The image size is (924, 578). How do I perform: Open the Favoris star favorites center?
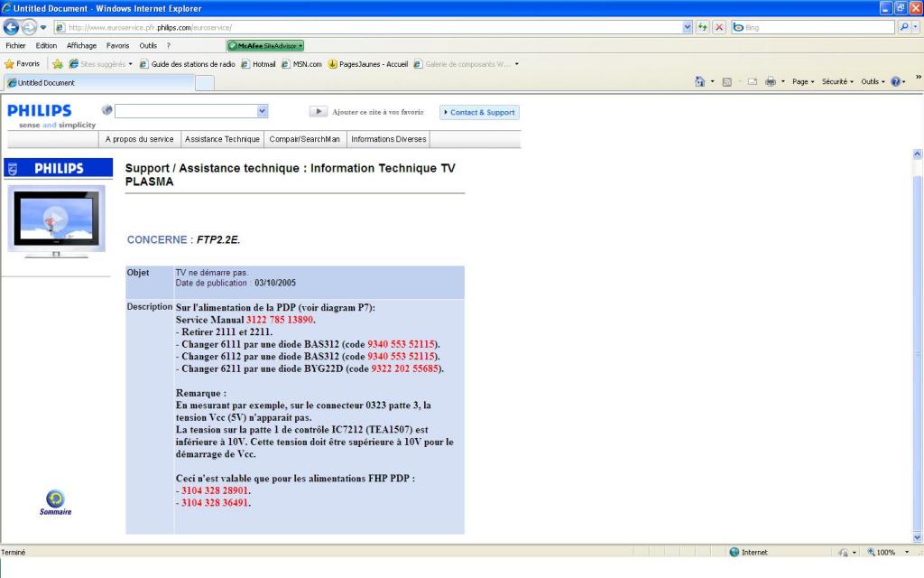point(23,64)
